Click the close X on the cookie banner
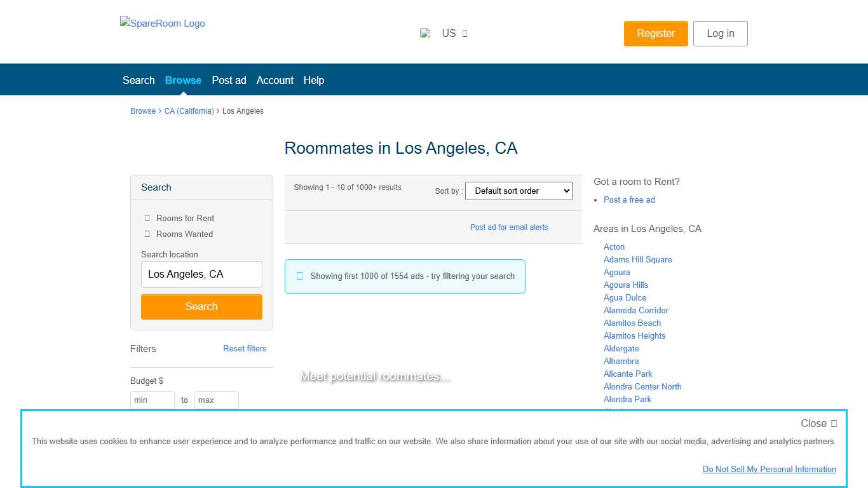This screenshot has height=488, width=868. point(834,423)
